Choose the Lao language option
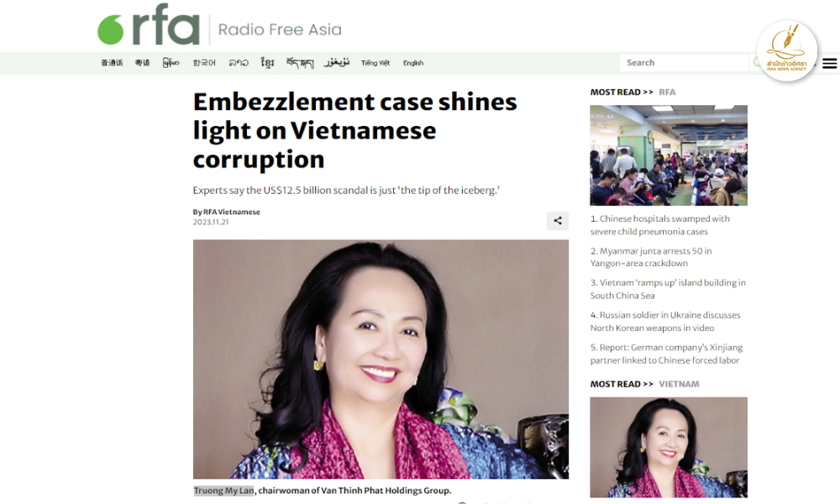The width and height of the screenshot is (840, 504). tap(239, 63)
